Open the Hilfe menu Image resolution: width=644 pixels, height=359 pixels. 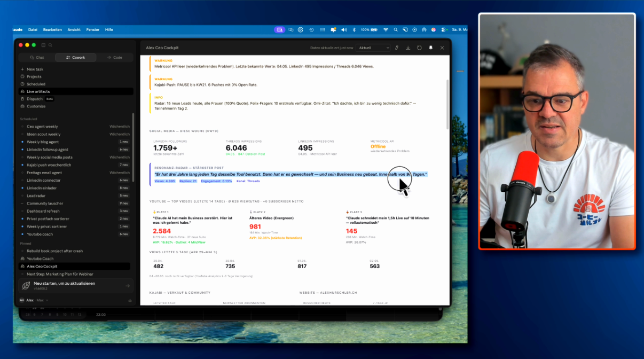109,29
